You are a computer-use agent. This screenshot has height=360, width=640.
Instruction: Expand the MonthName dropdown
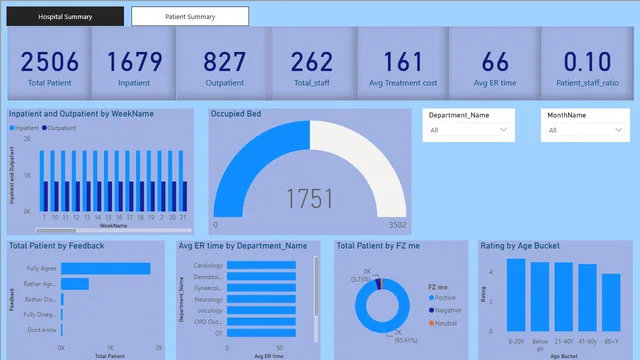(585, 130)
